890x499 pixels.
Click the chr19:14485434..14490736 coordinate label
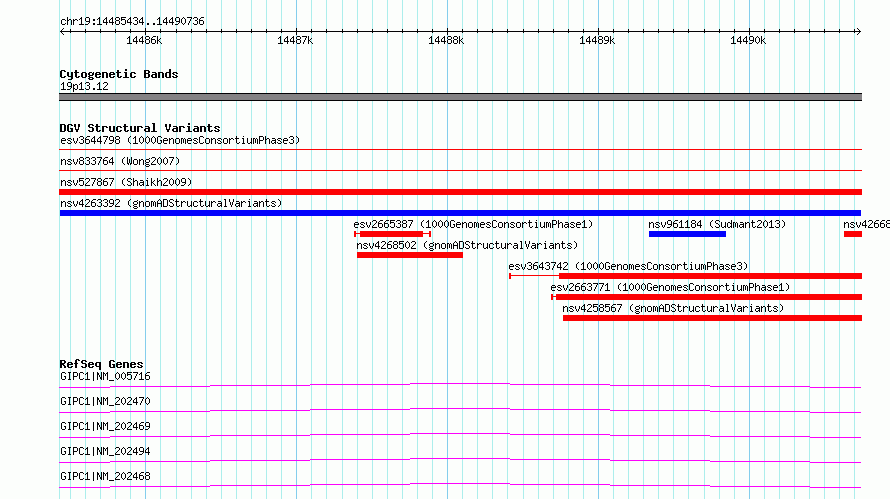click(132, 21)
